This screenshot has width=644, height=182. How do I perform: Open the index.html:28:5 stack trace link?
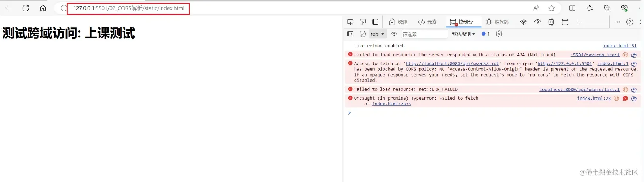point(391,104)
